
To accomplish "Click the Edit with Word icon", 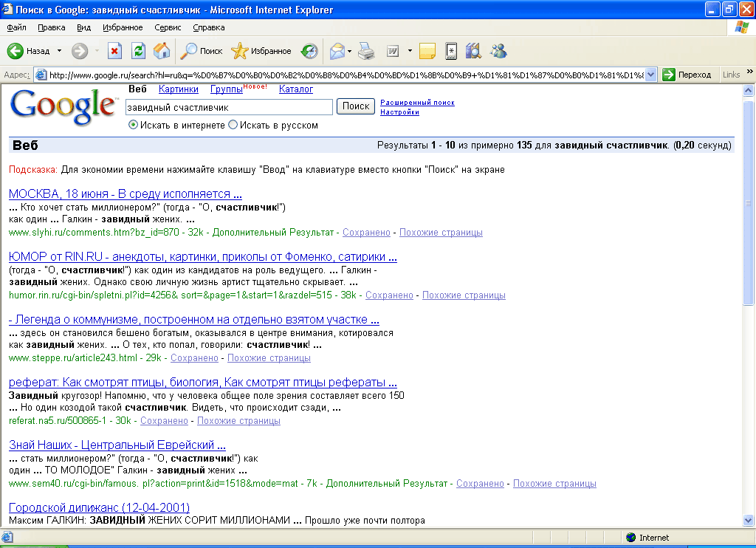I will [x=393, y=51].
